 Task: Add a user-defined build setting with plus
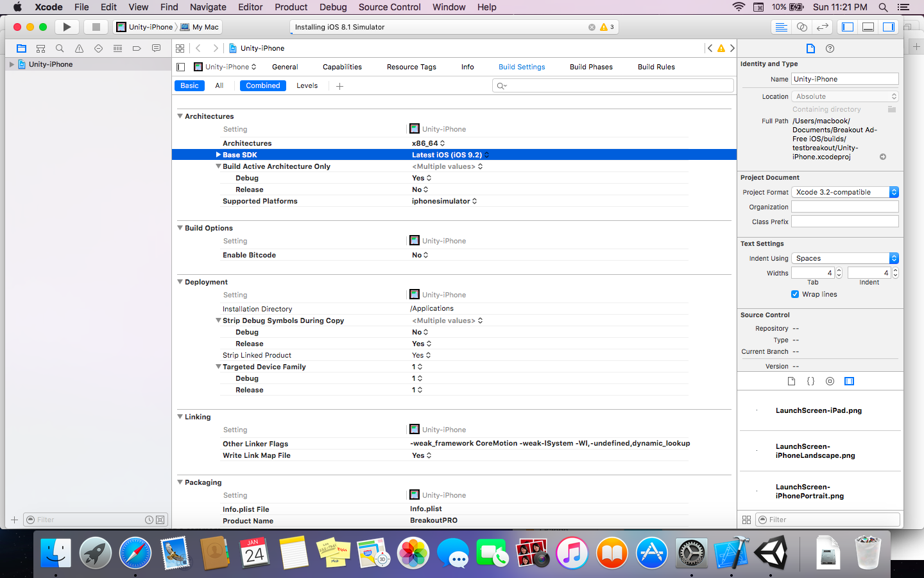click(x=340, y=86)
